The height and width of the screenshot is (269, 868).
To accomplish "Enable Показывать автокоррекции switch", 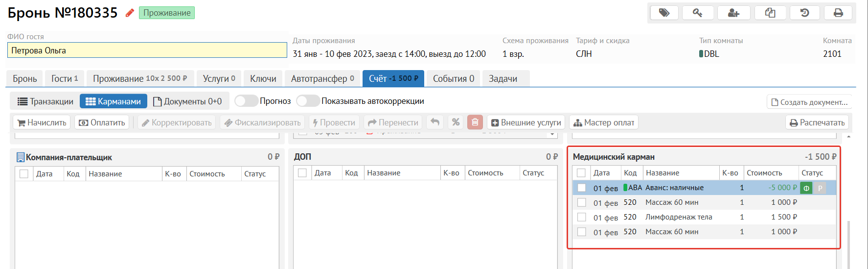I will (x=308, y=101).
